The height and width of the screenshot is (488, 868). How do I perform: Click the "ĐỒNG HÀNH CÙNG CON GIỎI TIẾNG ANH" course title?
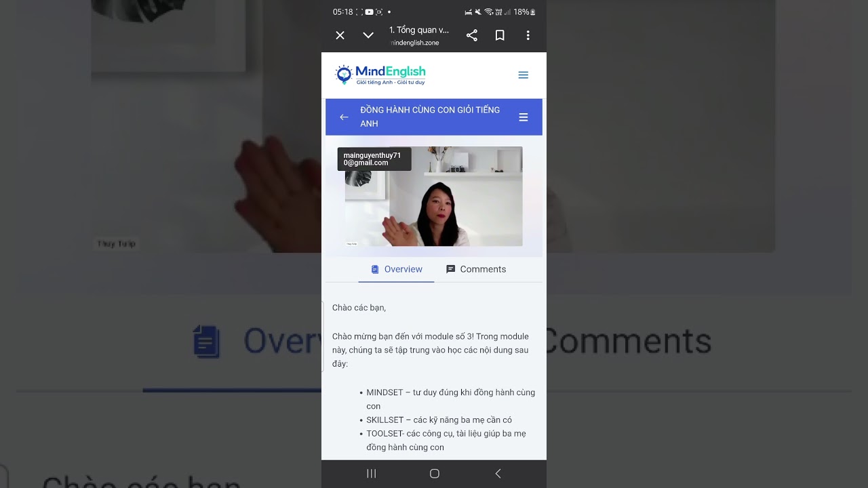point(430,117)
